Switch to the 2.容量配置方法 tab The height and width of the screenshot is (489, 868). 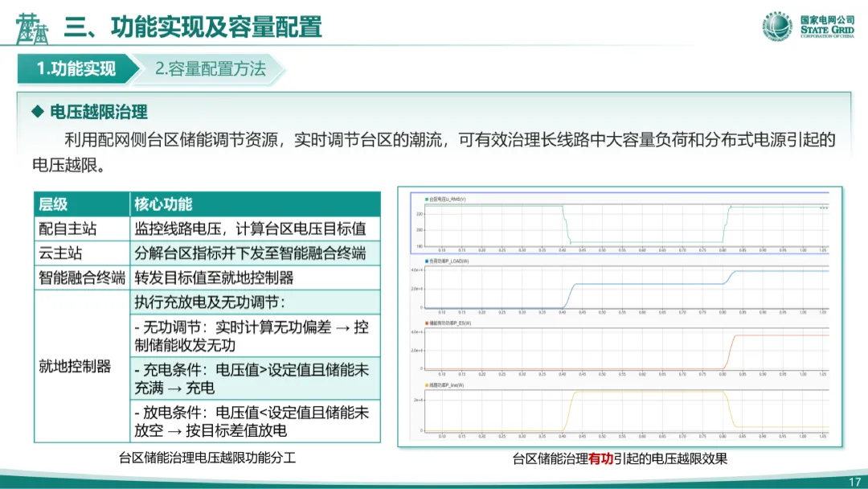[211, 68]
